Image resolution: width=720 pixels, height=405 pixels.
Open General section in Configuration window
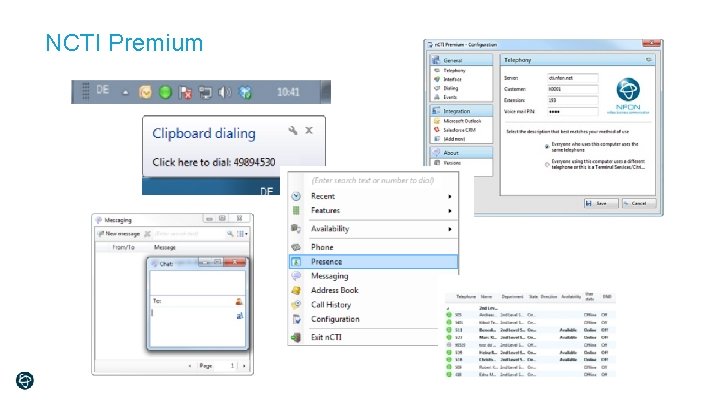pyautogui.click(x=461, y=60)
